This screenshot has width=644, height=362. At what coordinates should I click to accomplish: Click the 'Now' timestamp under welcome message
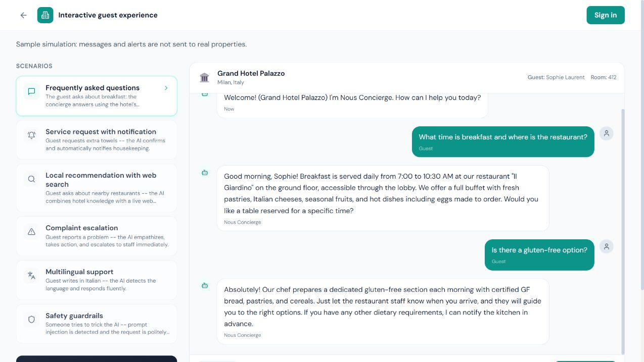(229, 109)
